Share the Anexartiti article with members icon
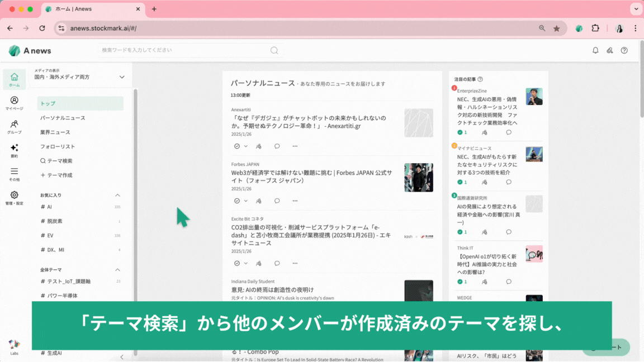Image resolution: width=644 pixels, height=362 pixels. coord(258,146)
